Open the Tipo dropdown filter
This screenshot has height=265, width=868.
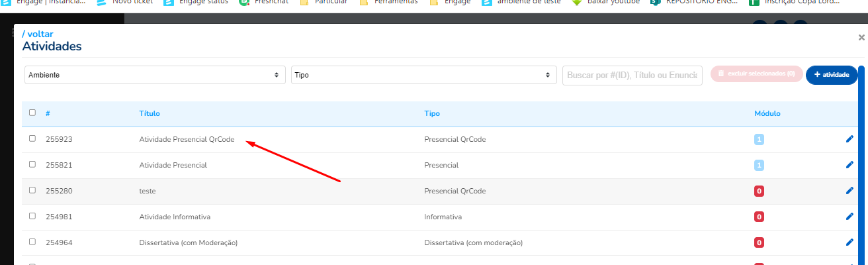click(423, 75)
